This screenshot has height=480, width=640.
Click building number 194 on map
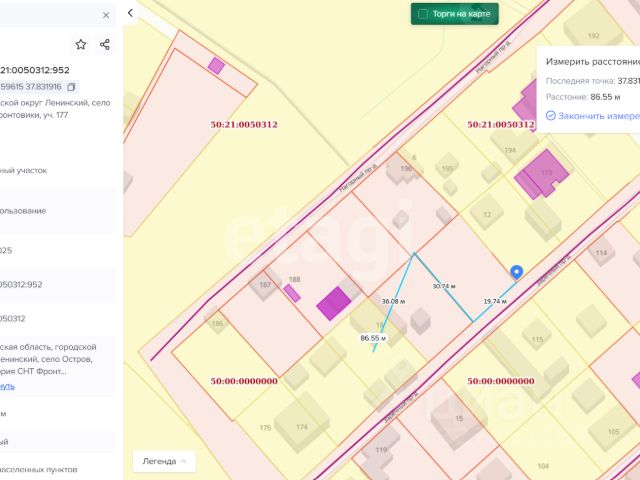pos(510,150)
